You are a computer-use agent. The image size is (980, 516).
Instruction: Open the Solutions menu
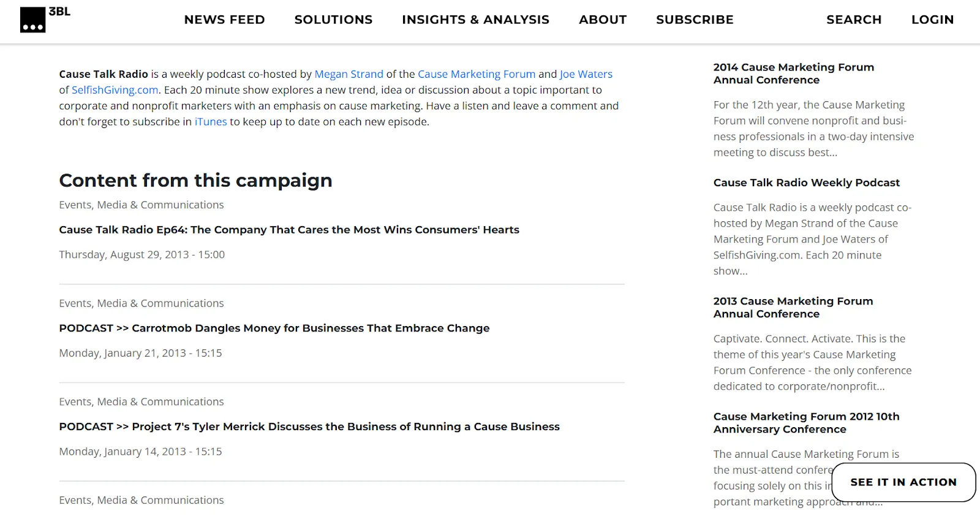click(x=333, y=20)
